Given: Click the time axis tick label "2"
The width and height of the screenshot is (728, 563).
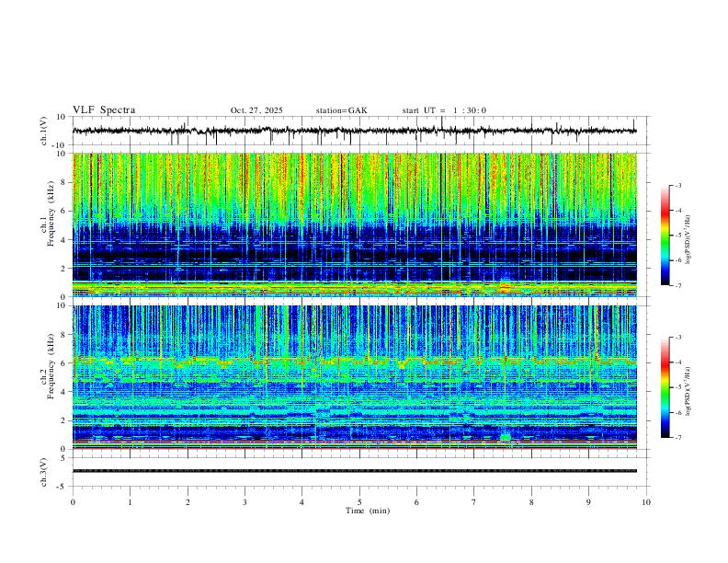Looking at the screenshot, I should pos(188,502).
